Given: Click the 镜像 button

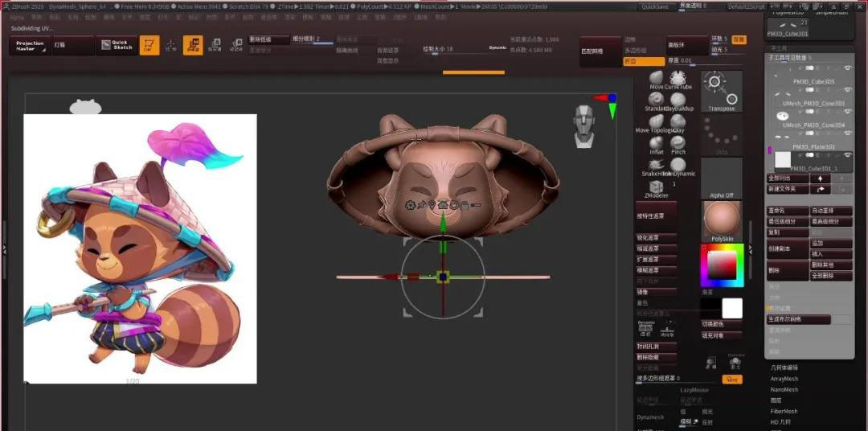Looking at the screenshot, I should click(x=657, y=292).
